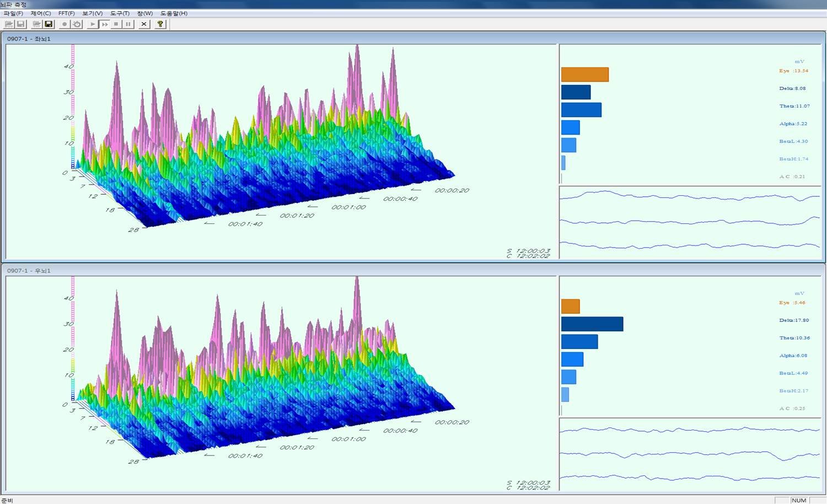Click the open PWD file toolbar icon

point(9,24)
